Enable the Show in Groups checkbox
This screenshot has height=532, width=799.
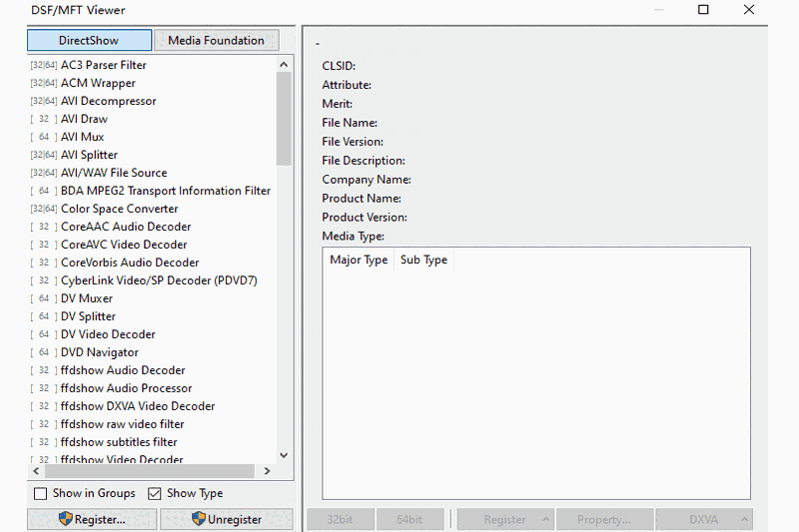click(41, 493)
